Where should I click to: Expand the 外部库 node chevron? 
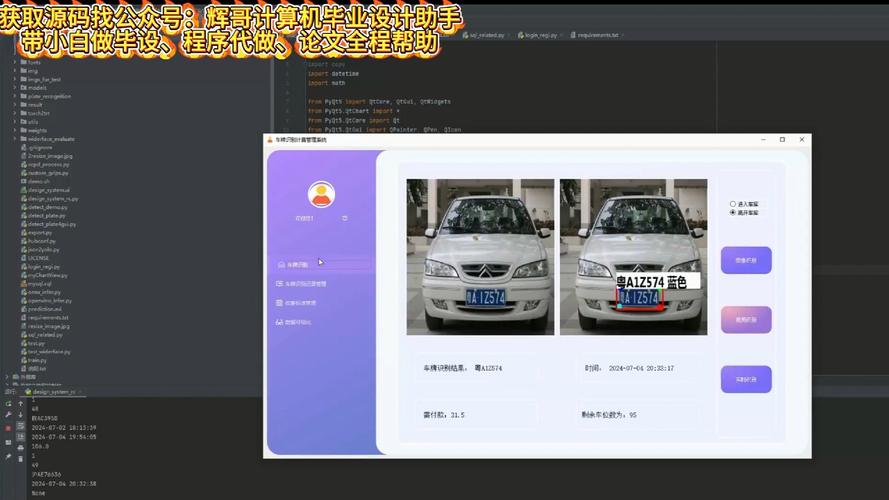[7, 376]
